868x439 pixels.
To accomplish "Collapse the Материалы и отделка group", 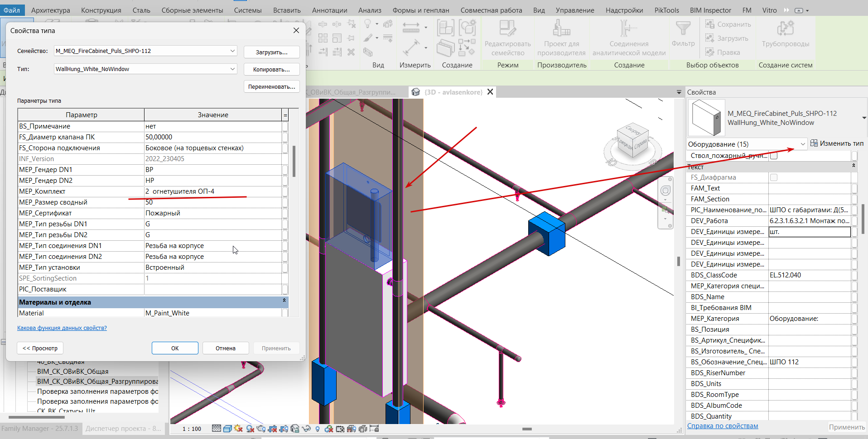I will (284, 301).
